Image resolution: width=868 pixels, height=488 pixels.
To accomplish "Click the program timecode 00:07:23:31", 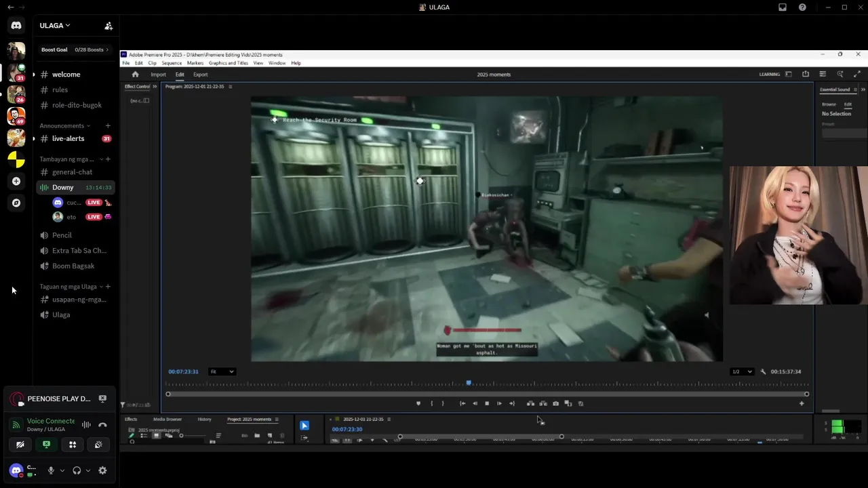I will [x=183, y=371].
